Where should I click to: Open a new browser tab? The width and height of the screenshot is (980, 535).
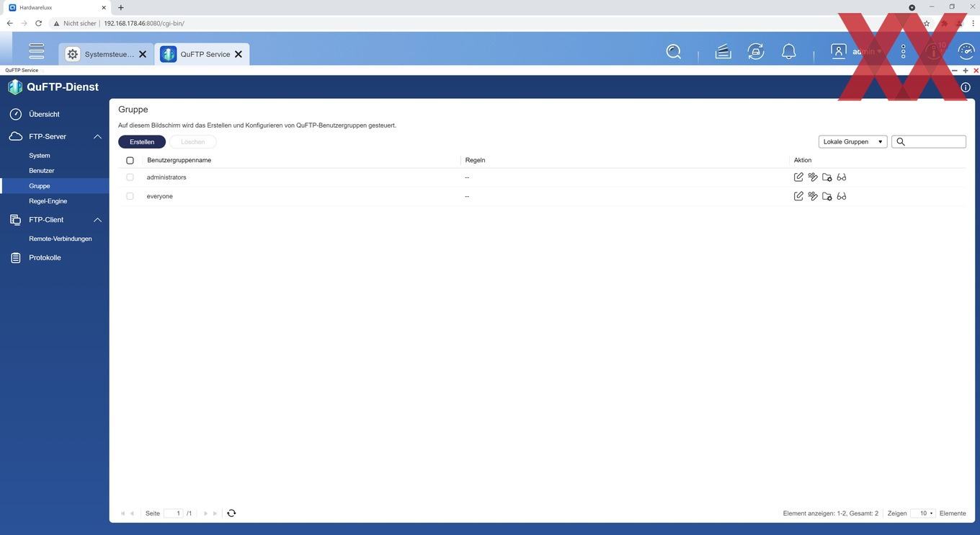120,7
